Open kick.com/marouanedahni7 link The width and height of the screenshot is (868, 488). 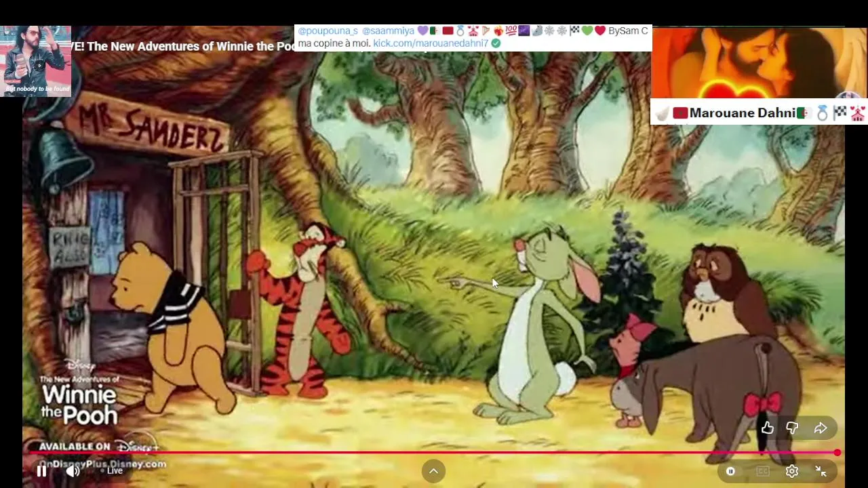coord(431,43)
